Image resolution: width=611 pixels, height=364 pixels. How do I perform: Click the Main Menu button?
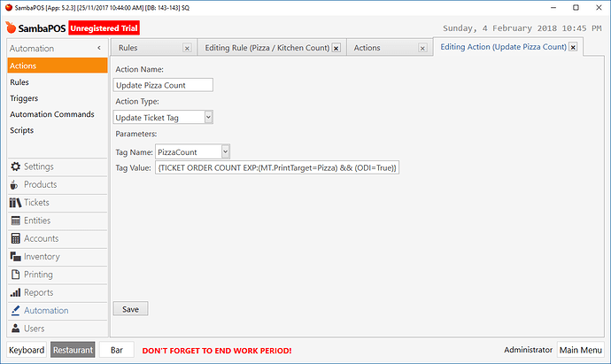click(x=581, y=350)
